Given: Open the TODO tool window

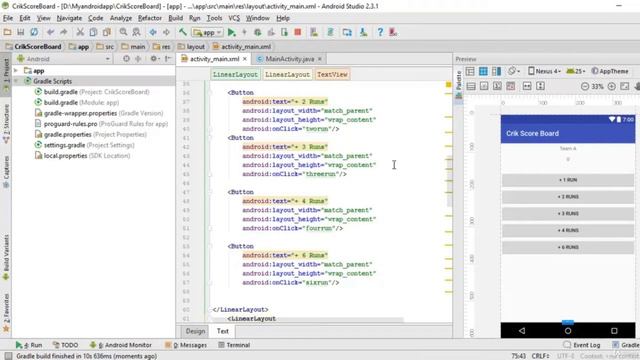Looking at the screenshot, I should [x=65, y=345].
